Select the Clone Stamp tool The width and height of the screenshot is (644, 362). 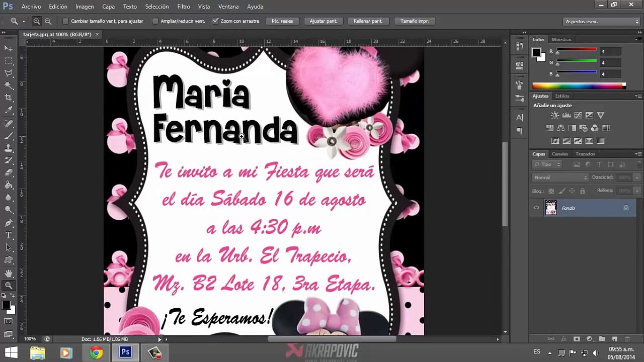click(9, 148)
